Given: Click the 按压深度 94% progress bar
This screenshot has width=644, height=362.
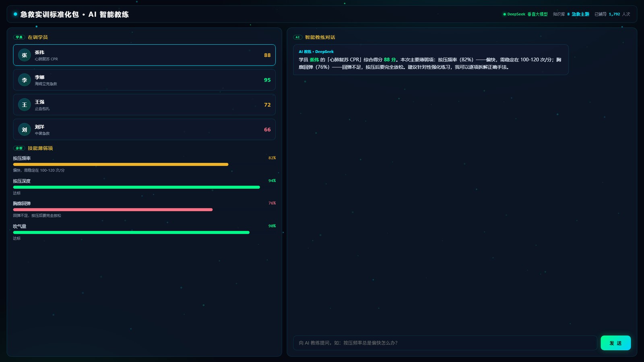Looking at the screenshot, I should 144,187.
